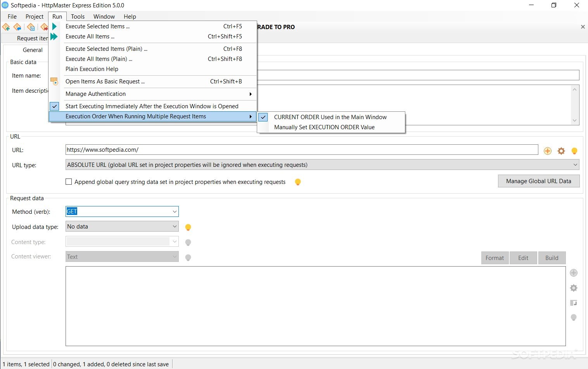Toggle Start Executing Immediately option
This screenshot has height=369, width=588.
[152, 106]
